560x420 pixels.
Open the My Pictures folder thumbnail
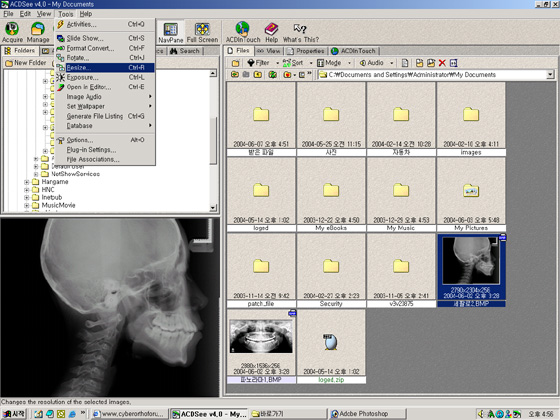pyautogui.click(x=471, y=195)
